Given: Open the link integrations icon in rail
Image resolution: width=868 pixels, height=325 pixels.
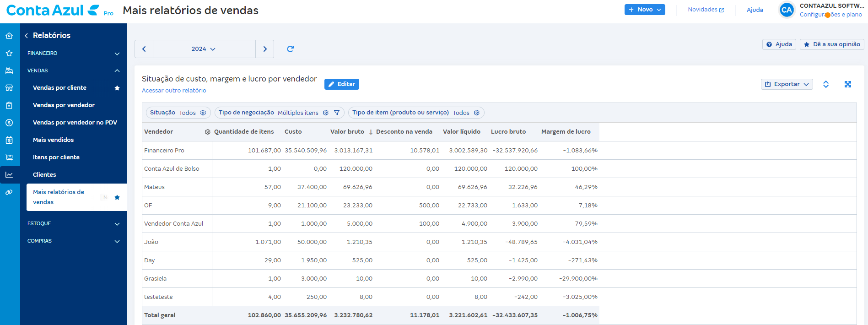Looking at the screenshot, I should coord(9,192).
